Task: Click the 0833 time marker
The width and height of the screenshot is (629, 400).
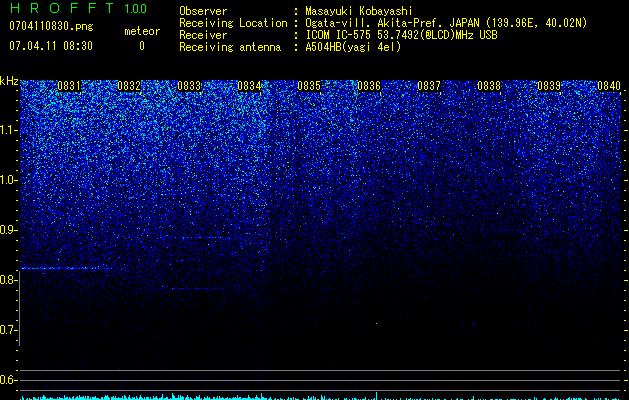Action: [189, 86]
